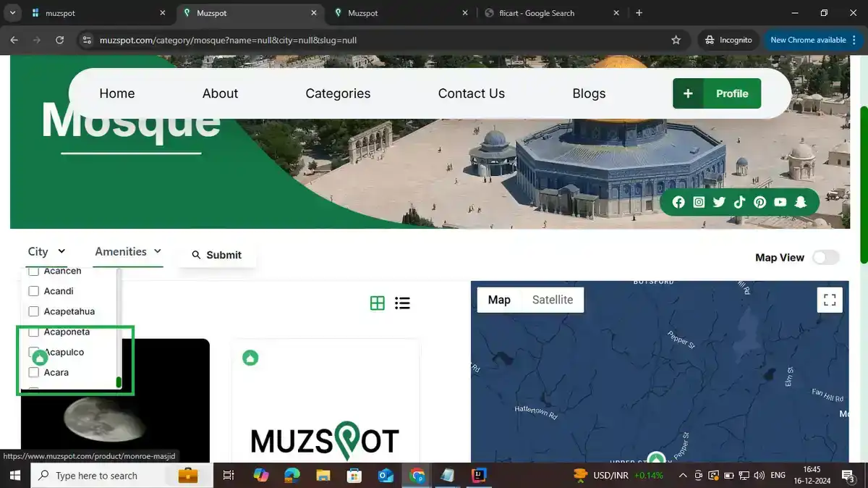Switch to the first muzspot browser tab
This screenshot has height=488, width=868.
point(98,13)
